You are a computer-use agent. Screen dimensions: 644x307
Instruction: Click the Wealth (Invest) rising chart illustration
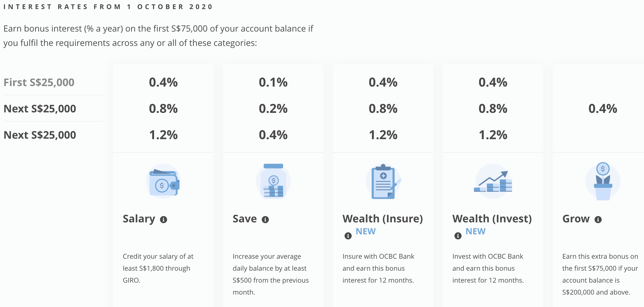(x=493, y=182)
